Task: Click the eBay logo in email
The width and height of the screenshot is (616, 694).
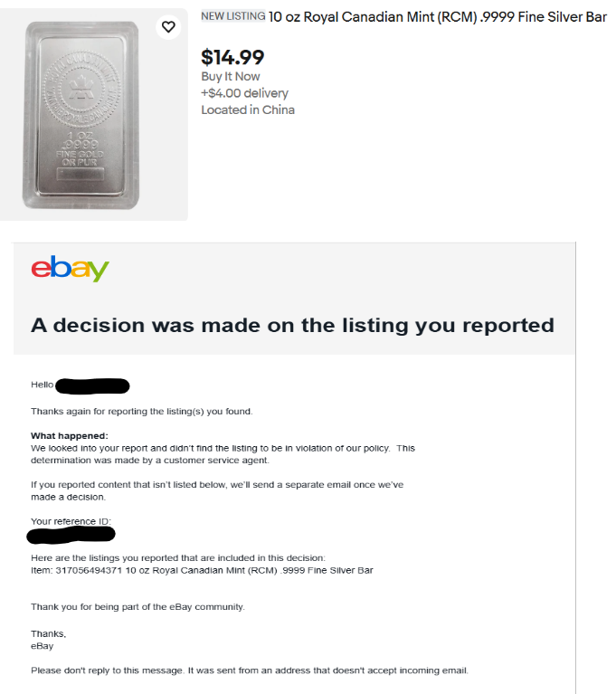Action: 70,268
